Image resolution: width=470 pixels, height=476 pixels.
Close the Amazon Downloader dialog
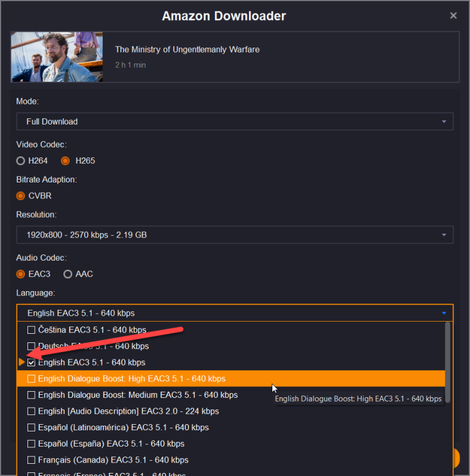[453, 15]
